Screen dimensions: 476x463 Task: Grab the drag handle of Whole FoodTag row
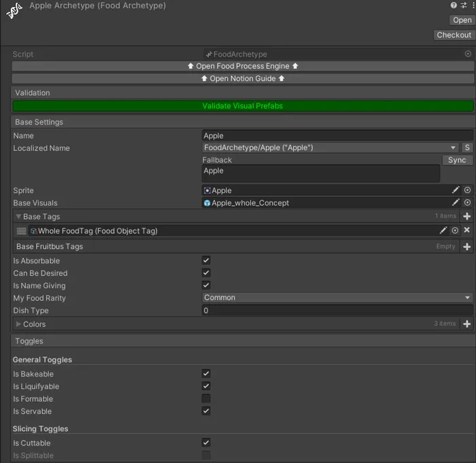[21, 231]
